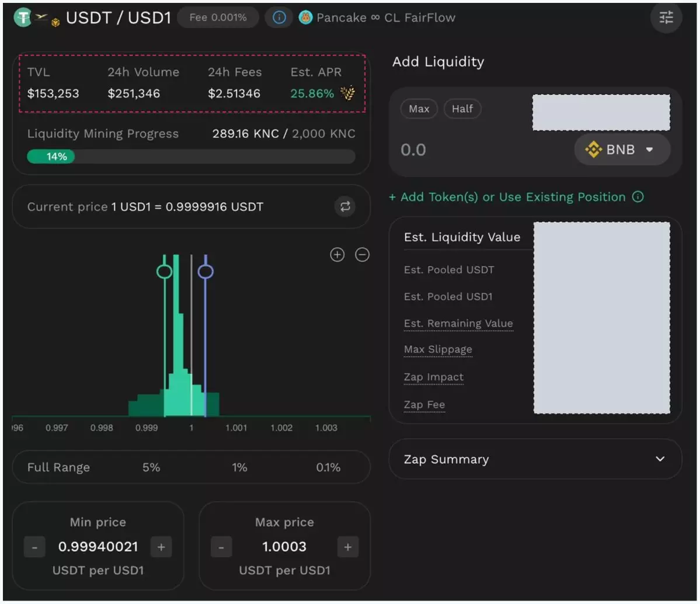Swap the current price direction icon
The height and width of the screenshot is (604, 700).
click(x=345, y=207)
